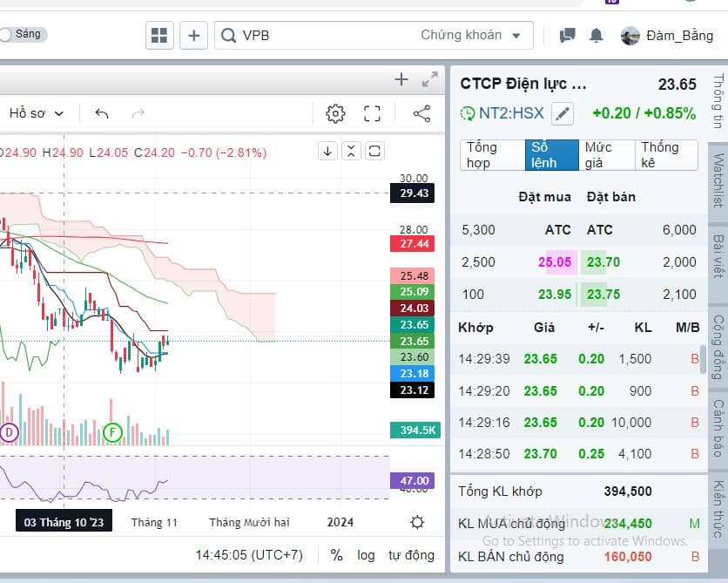The height and width of the screenshot is (583, 728).
Task: Open the grid layout icon
Action: click(x=159, y=36)
